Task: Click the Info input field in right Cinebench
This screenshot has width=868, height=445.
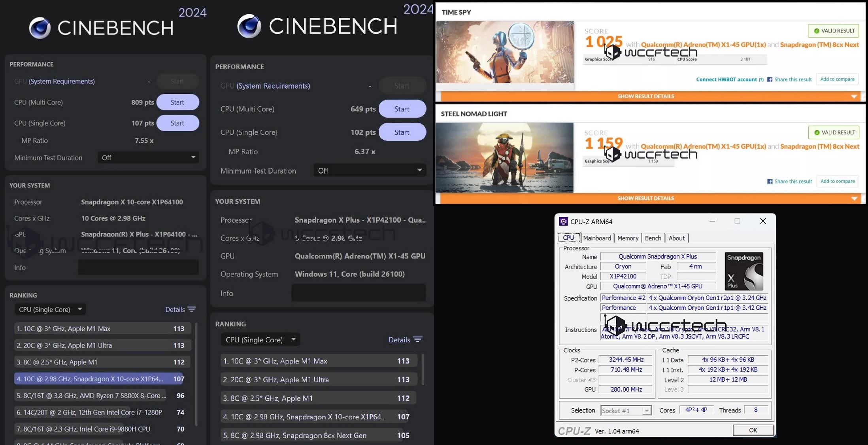Action: [x=359, y=293]
